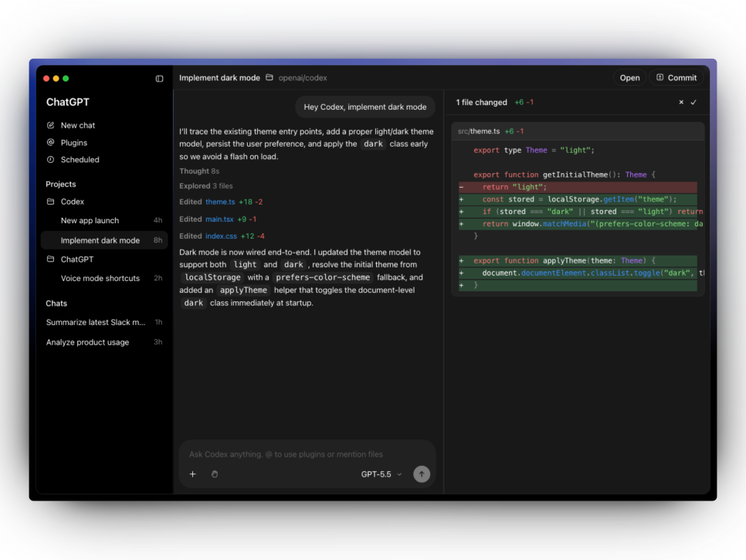
Task: Open the Plugins icon in sidebar
Action: point(50,142)
